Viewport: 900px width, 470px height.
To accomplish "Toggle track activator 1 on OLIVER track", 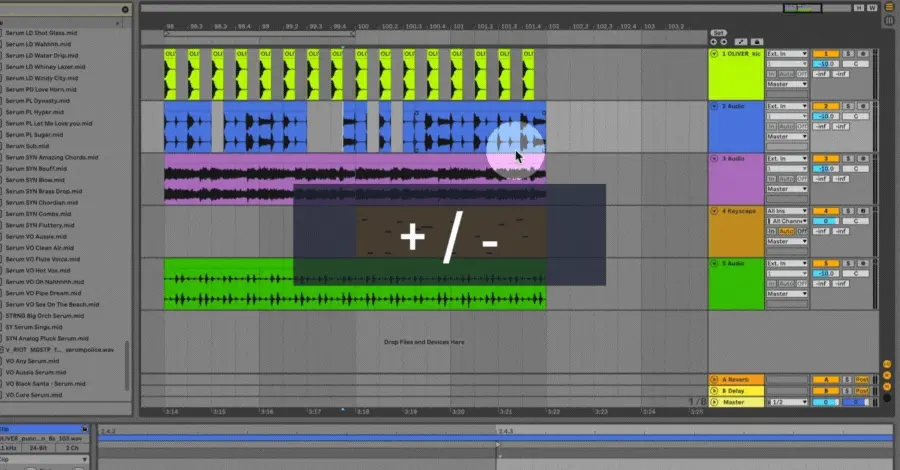I will tap(826, 54).
